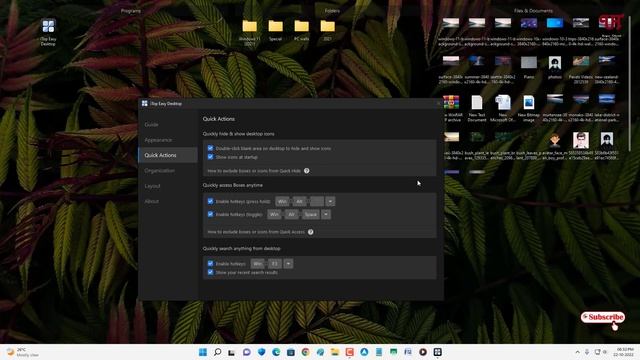Click the Win key of search hotkey
The image size is (640, 360).
[x=258, y=264]
